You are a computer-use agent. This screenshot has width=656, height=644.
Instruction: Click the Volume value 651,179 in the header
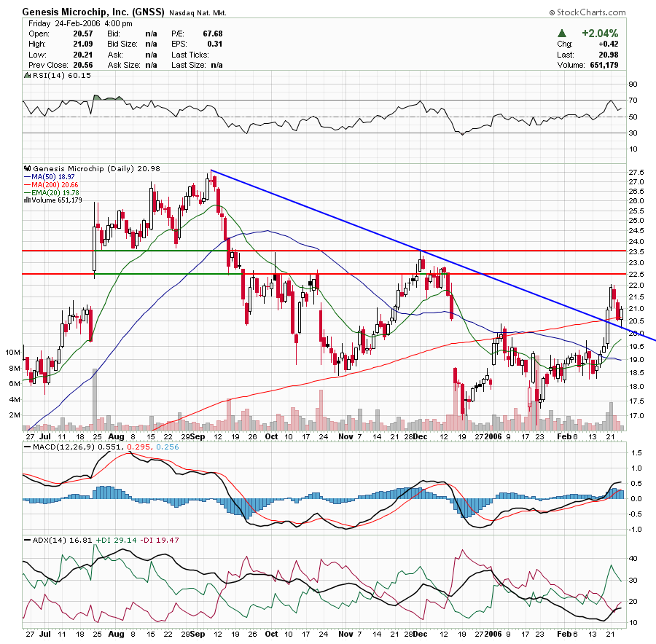click(604, 66)
